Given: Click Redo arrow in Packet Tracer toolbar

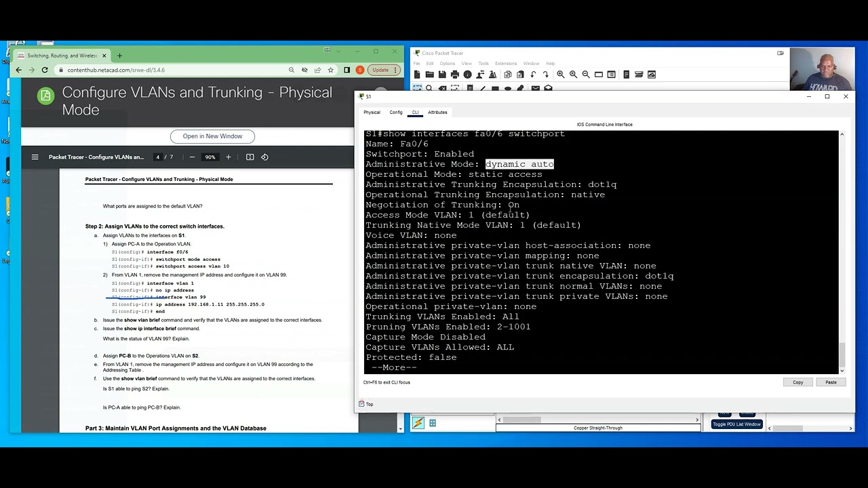Looking at the screenshot, I should pyautogui.click(x=546, y=75).
